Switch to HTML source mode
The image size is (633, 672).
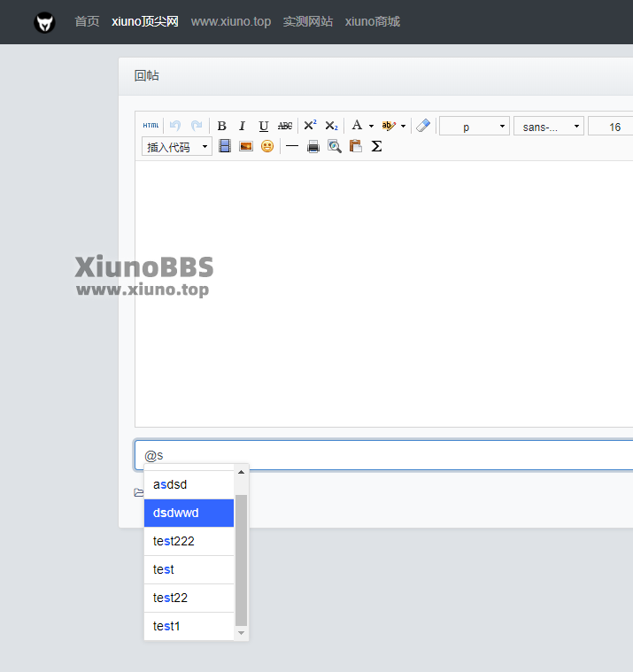tap(151, 126)
